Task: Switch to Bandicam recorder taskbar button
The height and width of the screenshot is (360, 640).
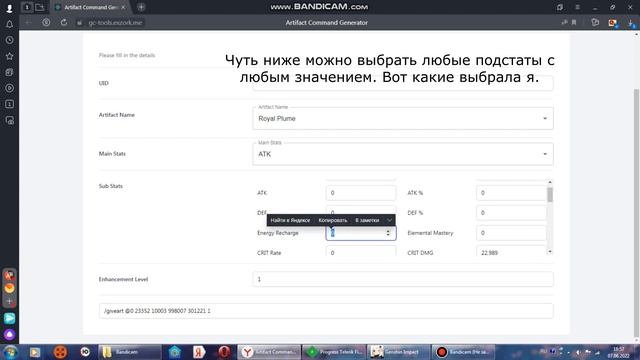Action: point(463,352)
